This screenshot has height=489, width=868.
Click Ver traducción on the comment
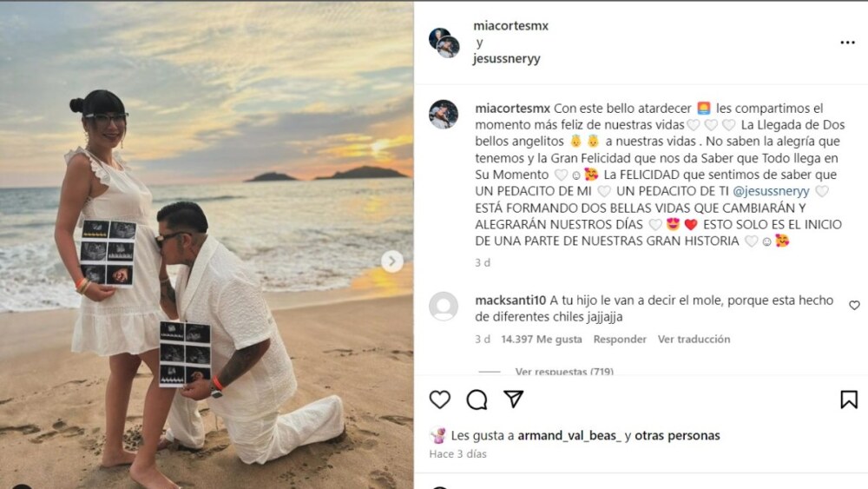pyautogui.click(x=694, y=339)
